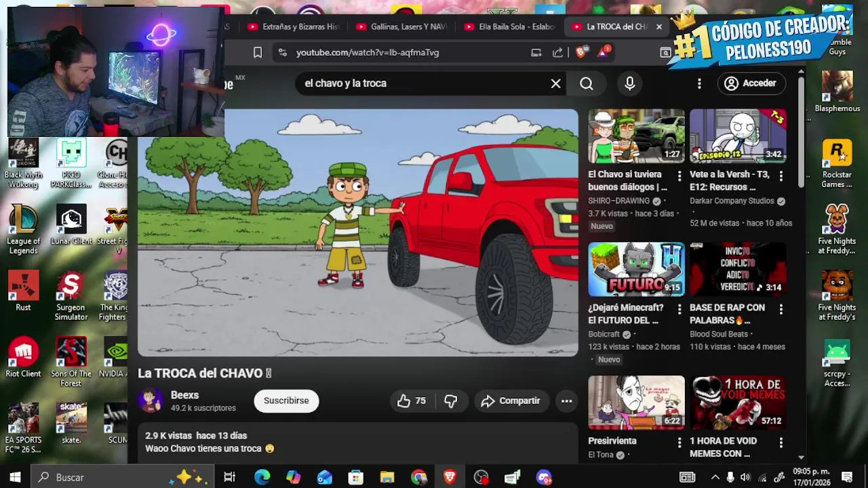Open options for ¿Dejaré Minecraft? video
This screenshot has height=488, width=868.
tap(679, 309)
